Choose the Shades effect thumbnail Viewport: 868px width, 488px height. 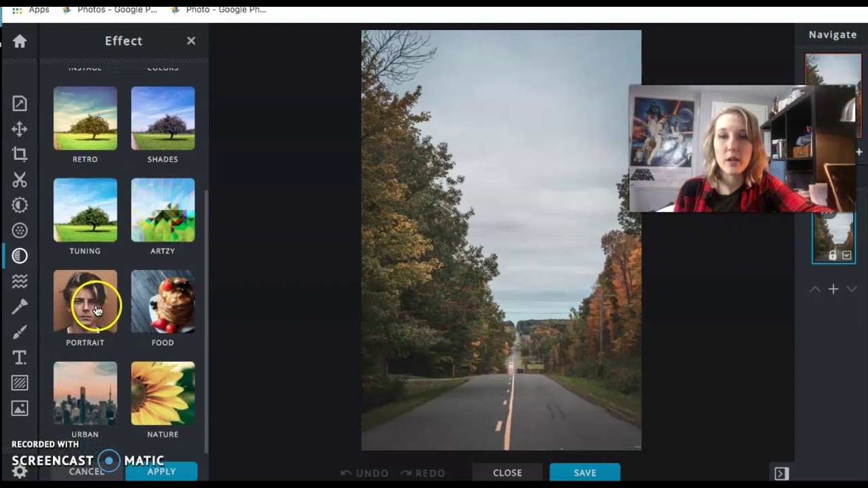tap(163, 118)
